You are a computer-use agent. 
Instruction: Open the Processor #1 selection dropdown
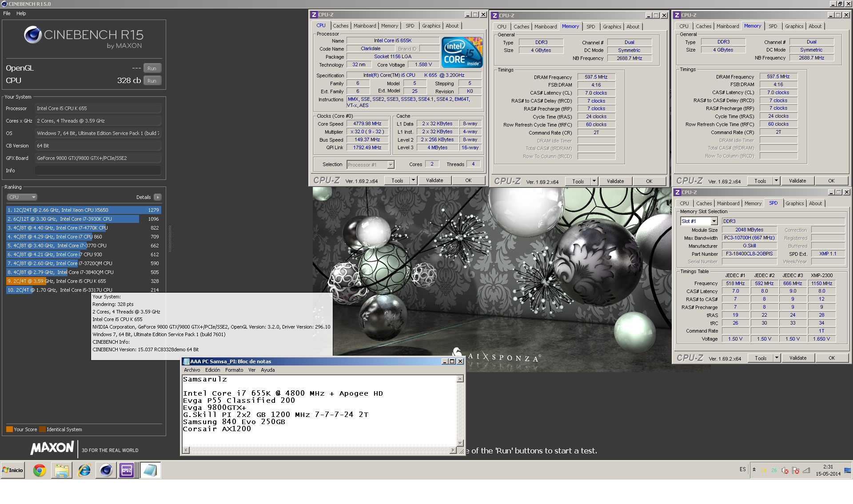[x=370, y=165]
